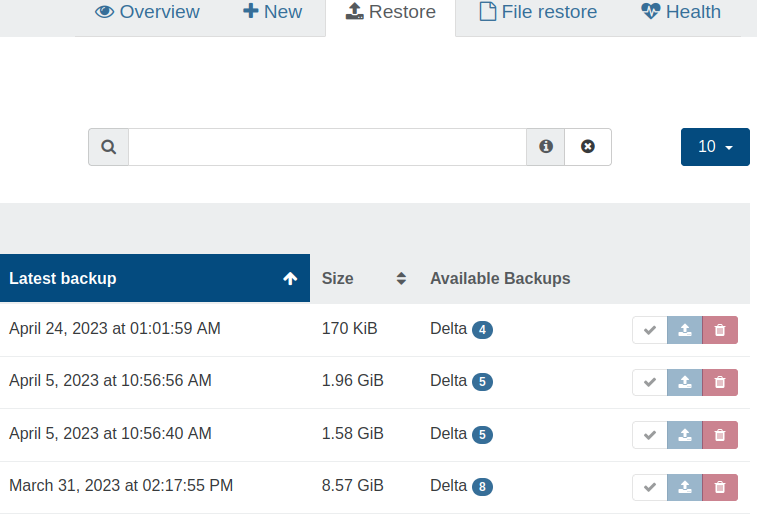Clear the search filter with X icon
Image resolution: width=757 pixels, height=517 pixels.
tap(588, 147)
